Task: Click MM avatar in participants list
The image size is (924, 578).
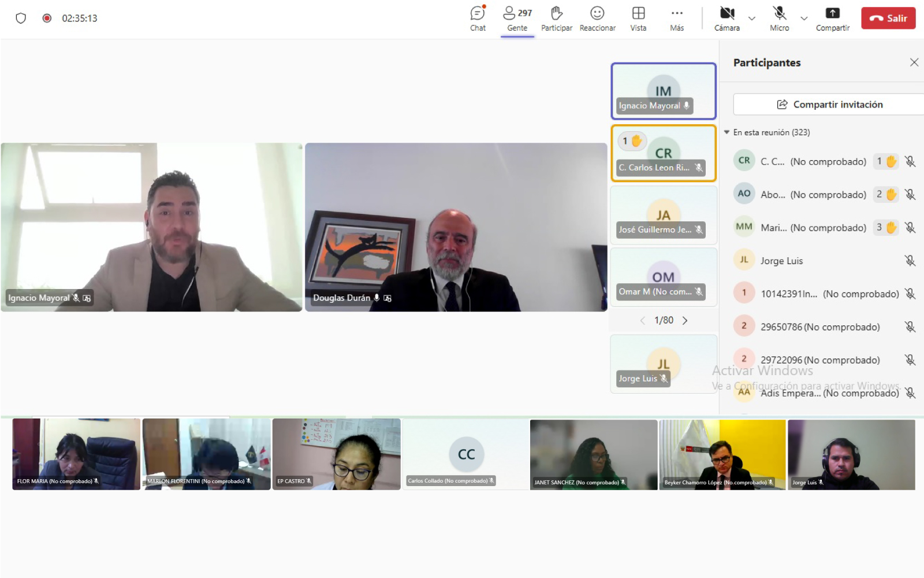Action: tap(744, 227)
